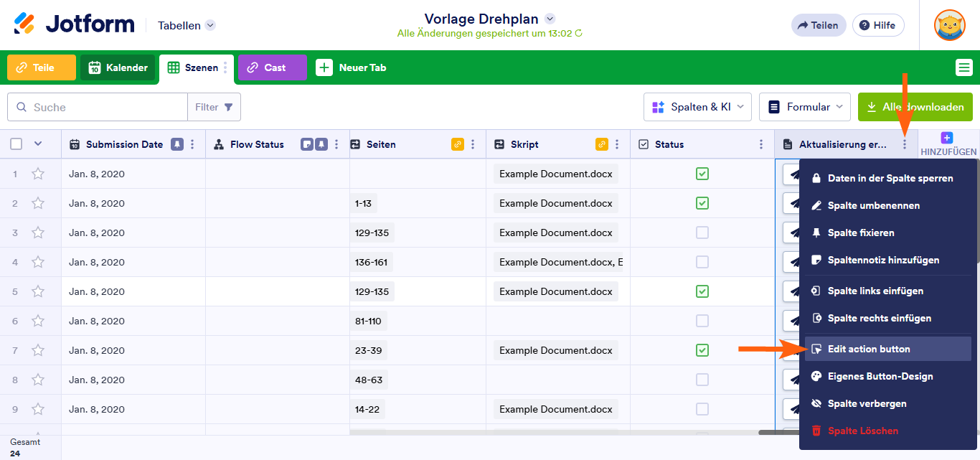This screenshot has width=980, height=460.
Task: Check the Status checkbox in row 3
Action: point(702,233)
